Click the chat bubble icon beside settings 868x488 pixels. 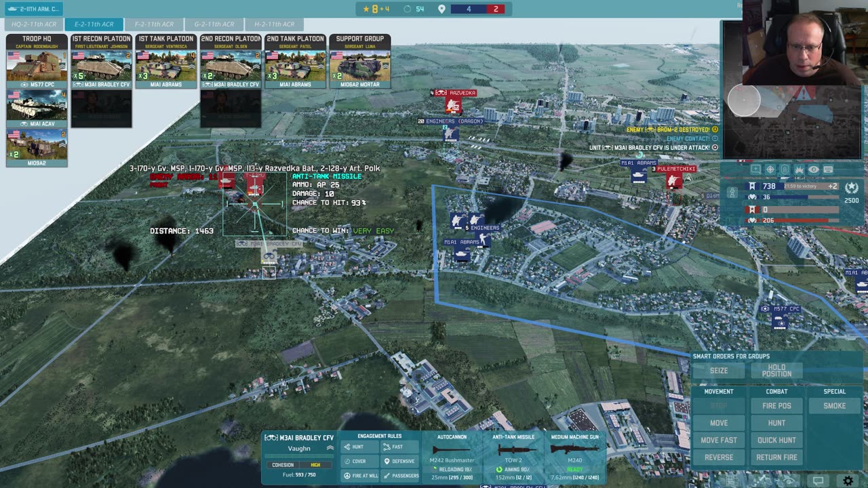[818, 481]
